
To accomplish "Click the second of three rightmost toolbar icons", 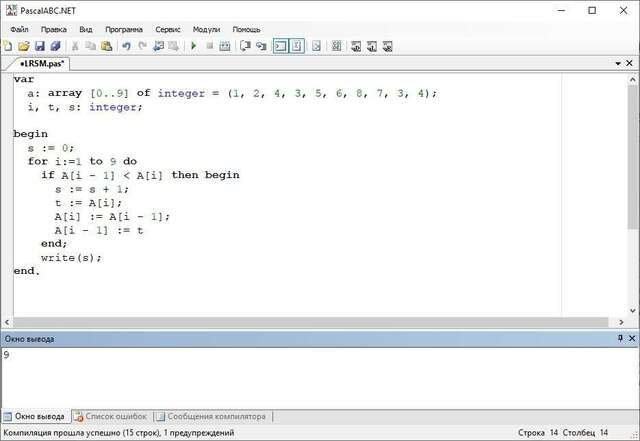I will tap(372, 46).
